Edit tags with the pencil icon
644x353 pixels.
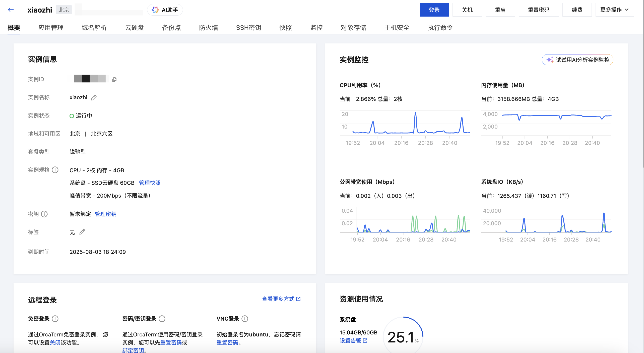(x=82, y=232)
